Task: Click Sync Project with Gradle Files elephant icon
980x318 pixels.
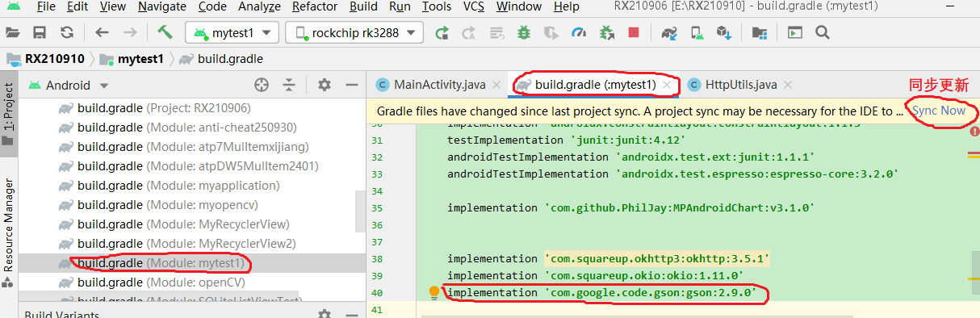Action: pyautogui.click(x=668, y=33)
